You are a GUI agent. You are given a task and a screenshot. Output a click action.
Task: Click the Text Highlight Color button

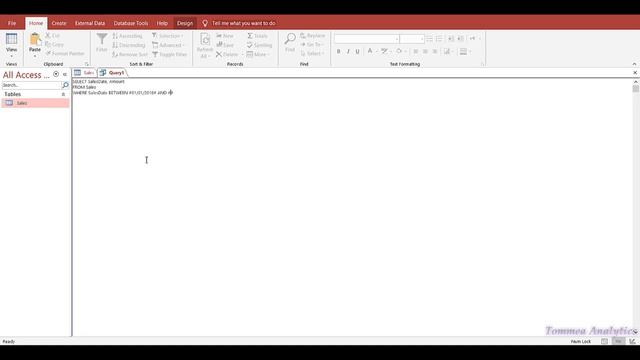384,51
